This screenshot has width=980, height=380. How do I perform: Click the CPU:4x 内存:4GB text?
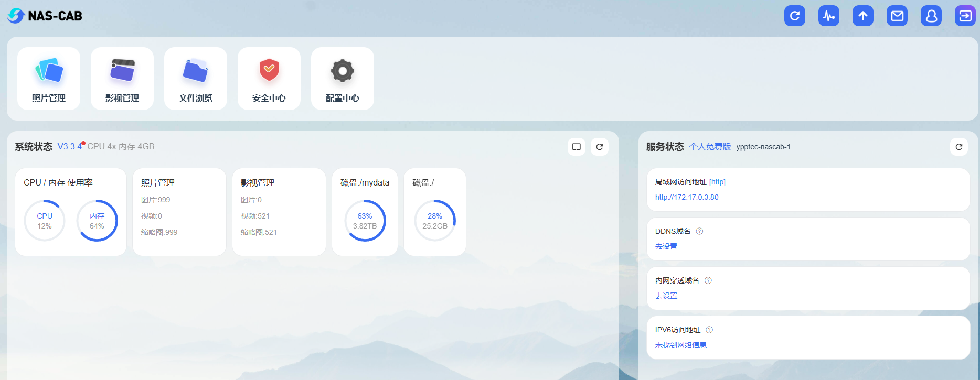[121, 147]
